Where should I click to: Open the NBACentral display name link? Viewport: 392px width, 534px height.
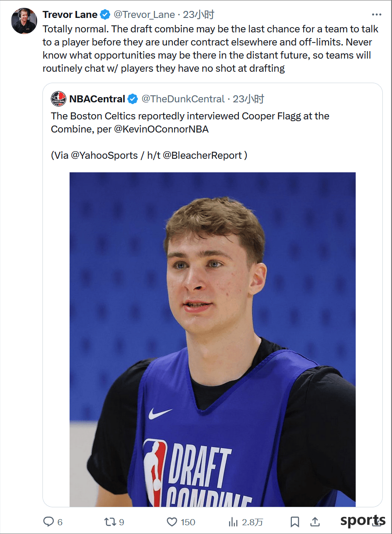(97, 99)
